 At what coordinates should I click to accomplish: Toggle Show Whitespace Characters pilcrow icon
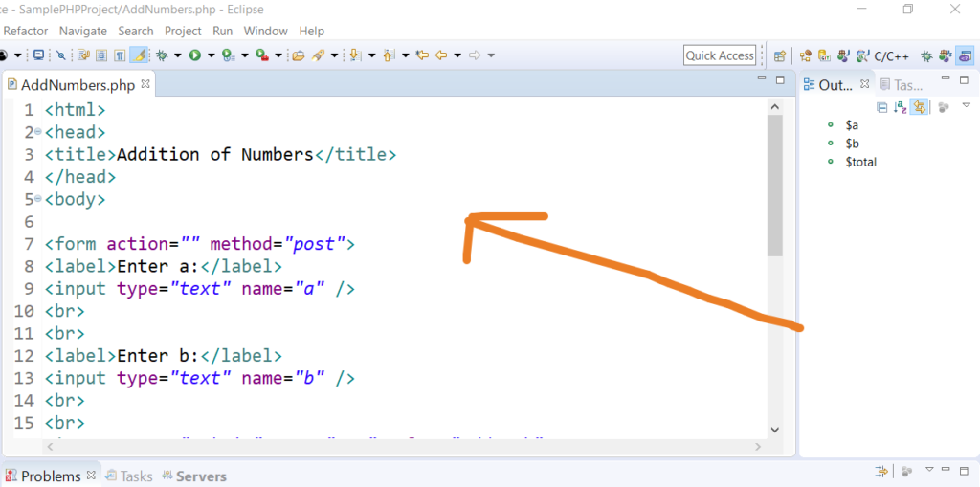(120, 55)
